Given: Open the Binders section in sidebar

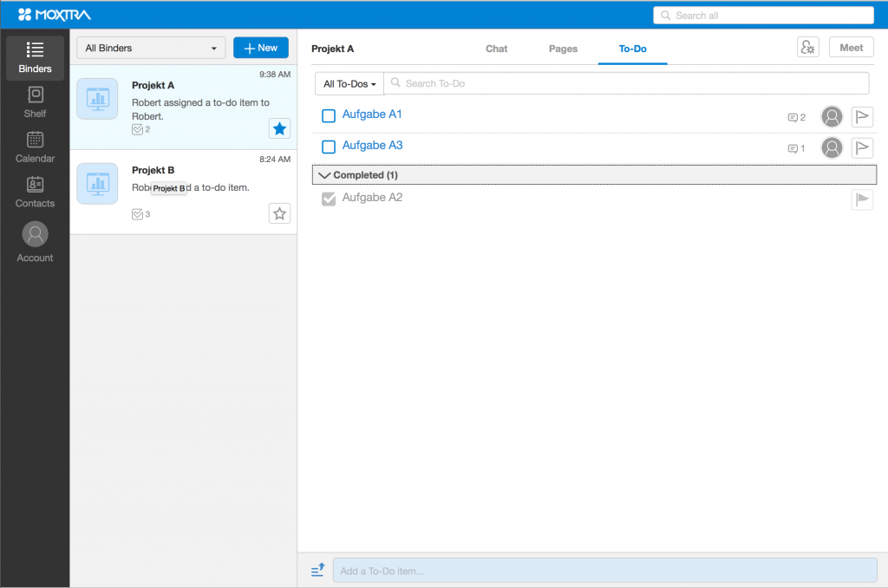Looking at the screenshot, I should [35, 57].
